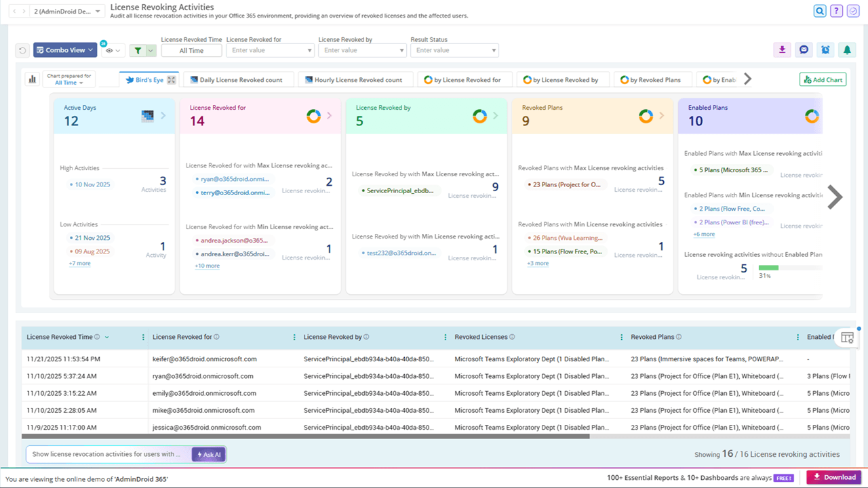868x488 pixels.
Task: Open the alert bell icon
Action: tap(846, 49)
